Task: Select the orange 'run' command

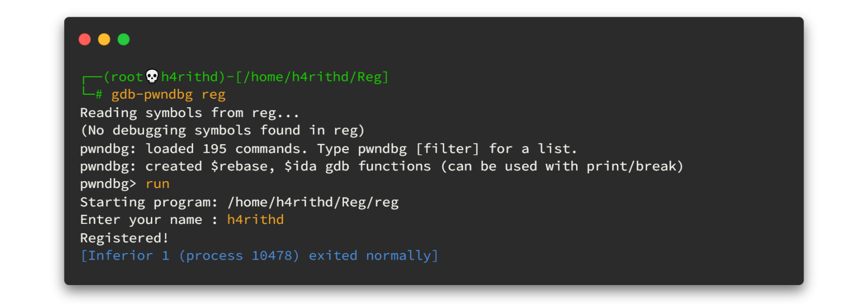Action: (157, 184)
